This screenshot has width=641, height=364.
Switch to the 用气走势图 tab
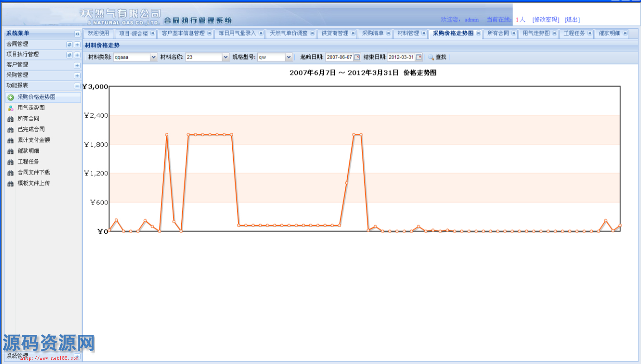pos(536,33)
